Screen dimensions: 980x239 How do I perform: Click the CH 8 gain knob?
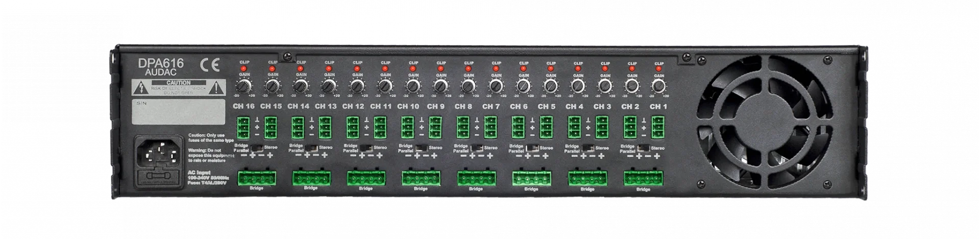point(468,85)
